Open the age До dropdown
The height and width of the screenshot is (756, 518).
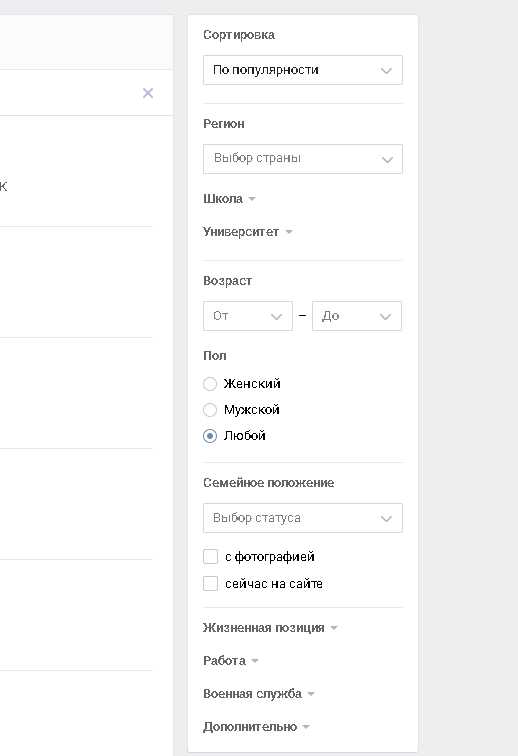pyautogui.click(x=356, y=316)
